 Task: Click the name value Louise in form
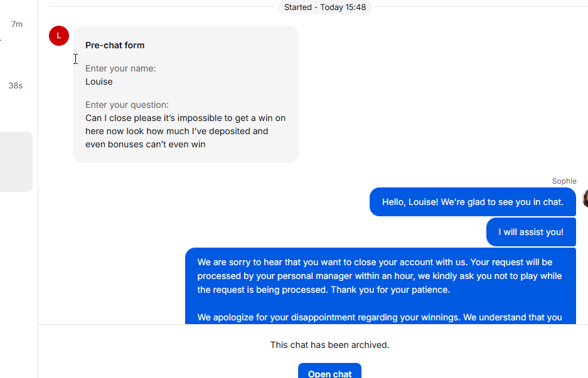[99, 81]
